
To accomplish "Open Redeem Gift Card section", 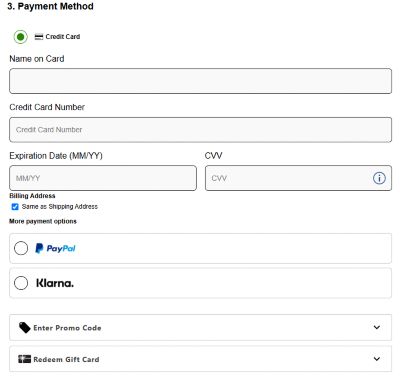I will tap(200, 359).
